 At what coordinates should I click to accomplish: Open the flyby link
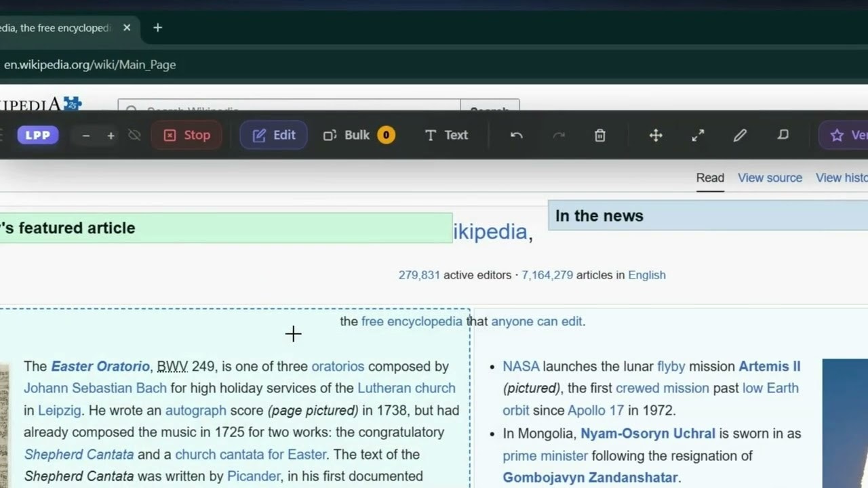tap(671, 367)
